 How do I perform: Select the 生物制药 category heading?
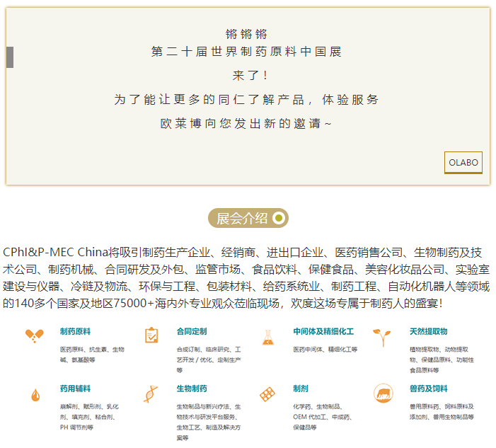[x=192, y=389]
